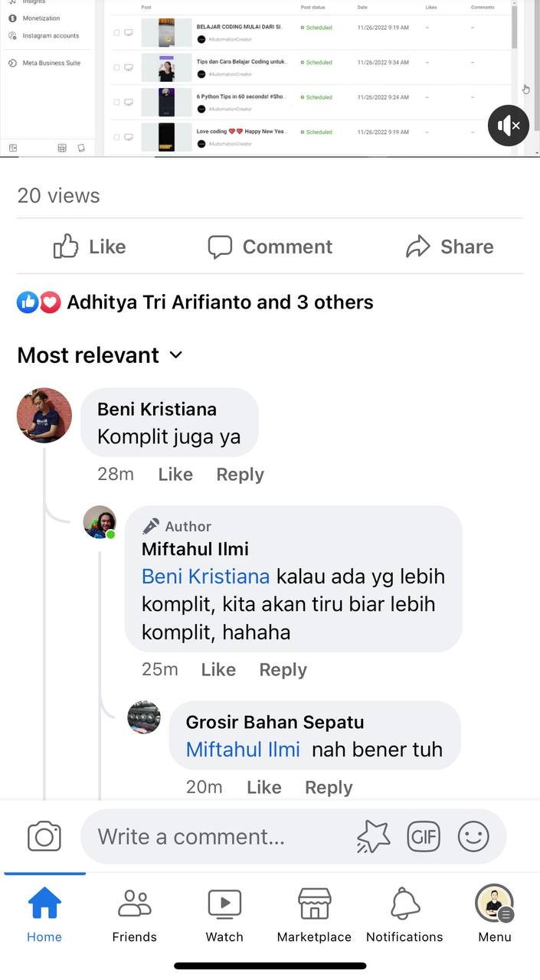Open the Notifications tab
Viewport: 540px width, 980px height.
(404, 914)
